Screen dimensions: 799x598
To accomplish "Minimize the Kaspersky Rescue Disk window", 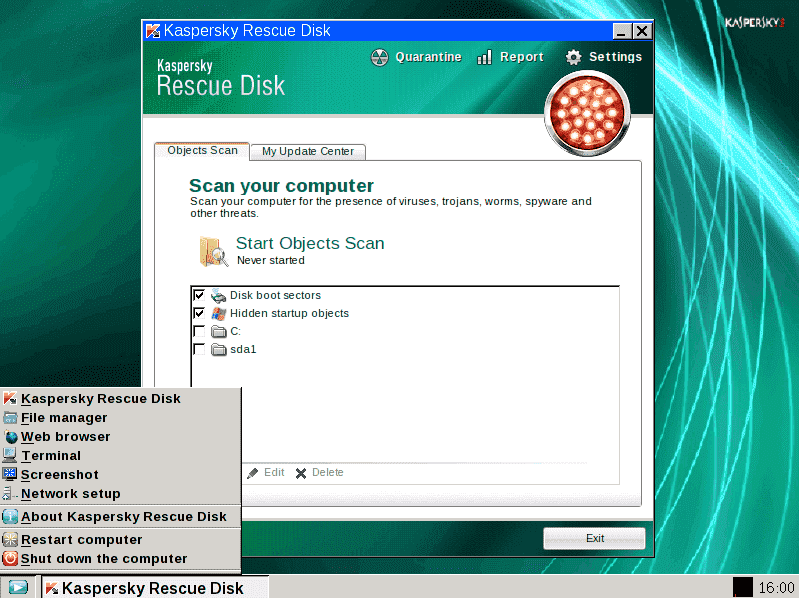I will tap(622, 32).
